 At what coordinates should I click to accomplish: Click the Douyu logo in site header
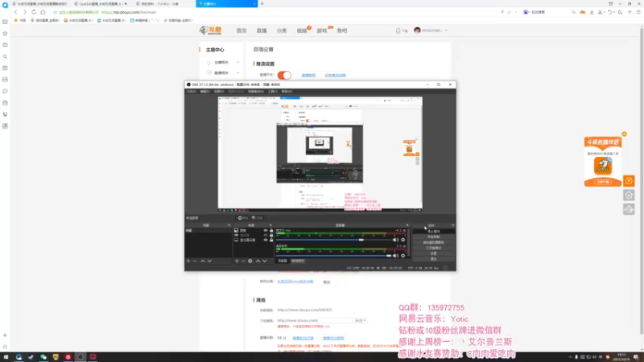tap(210, 31)
